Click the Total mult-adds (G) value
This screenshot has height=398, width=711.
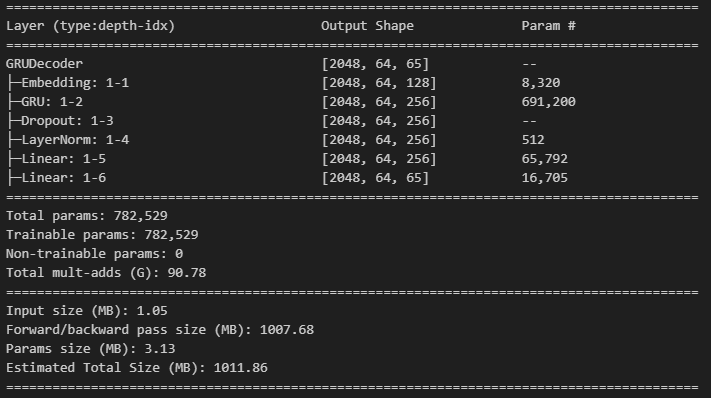(187, 272)
